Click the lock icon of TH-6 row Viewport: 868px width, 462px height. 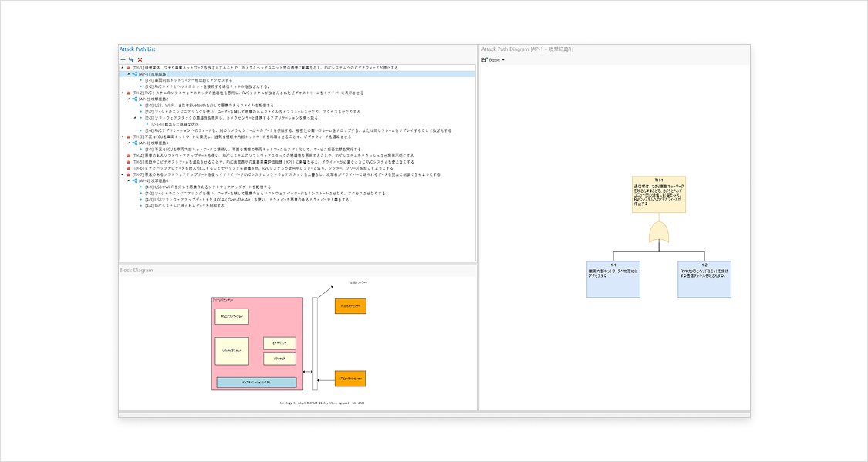128,168
